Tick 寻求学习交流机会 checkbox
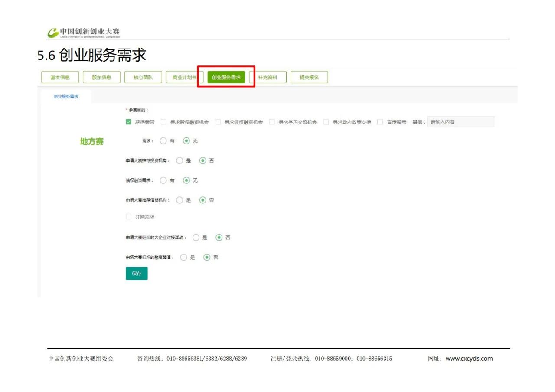The width and height of the screenshot is (555, 392). pyautogui.click(x=272, y=122)
